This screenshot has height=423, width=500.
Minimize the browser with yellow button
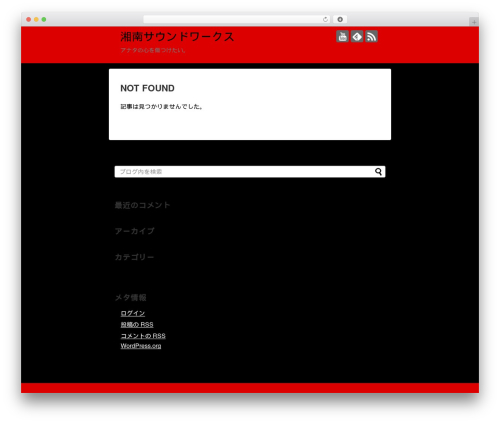tap(36, 19)
